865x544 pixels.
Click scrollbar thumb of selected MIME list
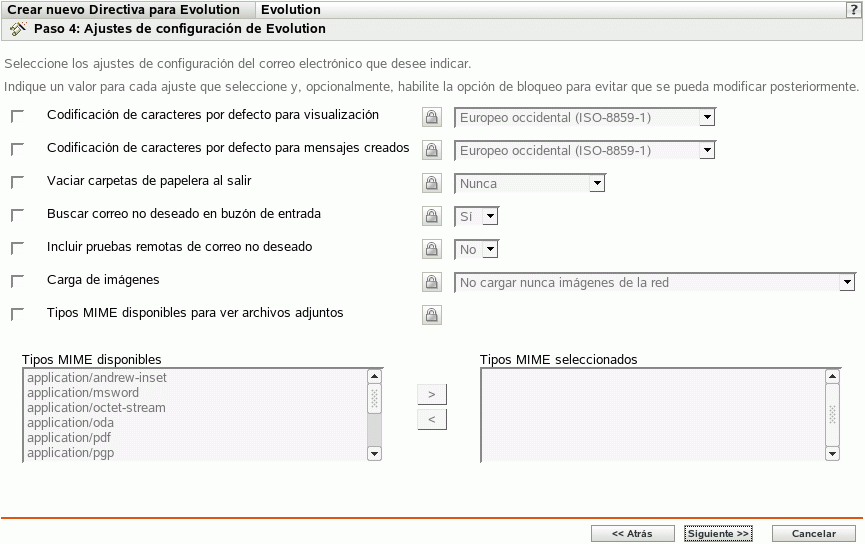click(832, 415)
